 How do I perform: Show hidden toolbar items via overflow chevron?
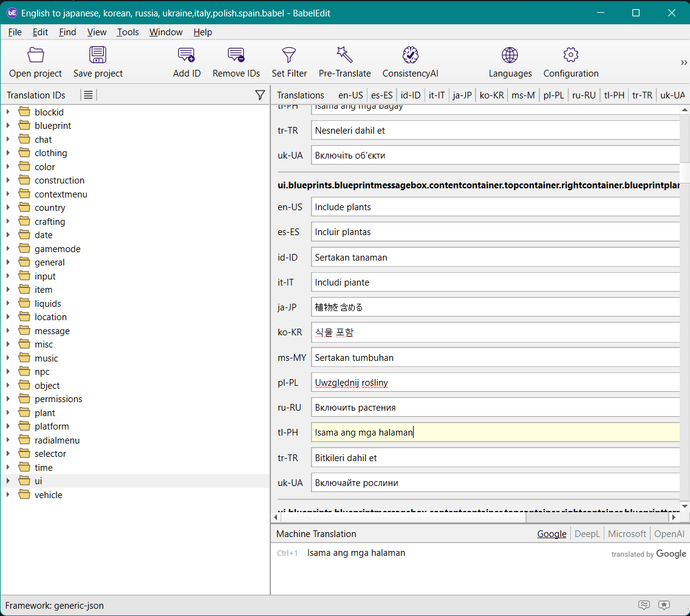(x=684, y=63)
